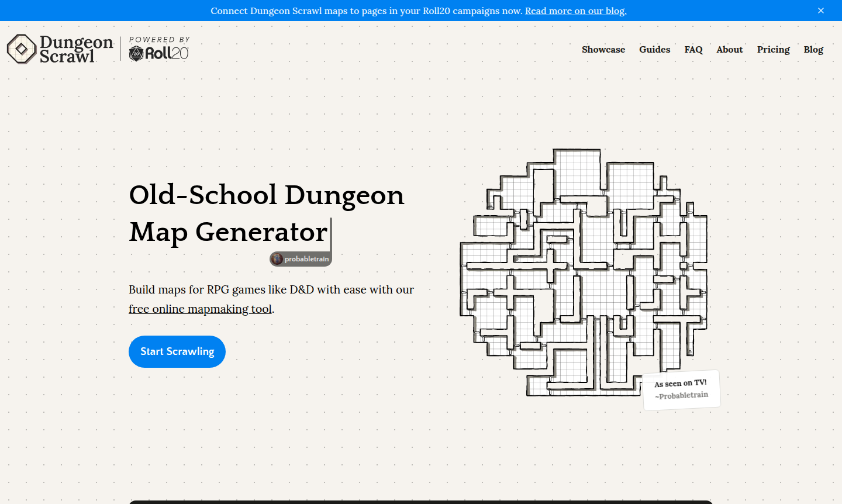Click the 'Old-School Dungeon Map Generator' heading
Image resolution: width=842 pixels, height=504 pixels.
267,213
